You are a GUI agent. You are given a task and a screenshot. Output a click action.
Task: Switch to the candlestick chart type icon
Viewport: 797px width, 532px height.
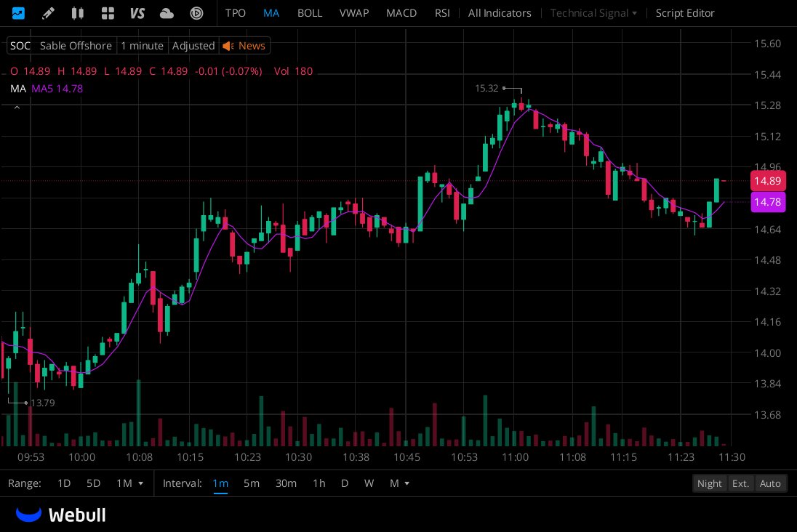77,12
